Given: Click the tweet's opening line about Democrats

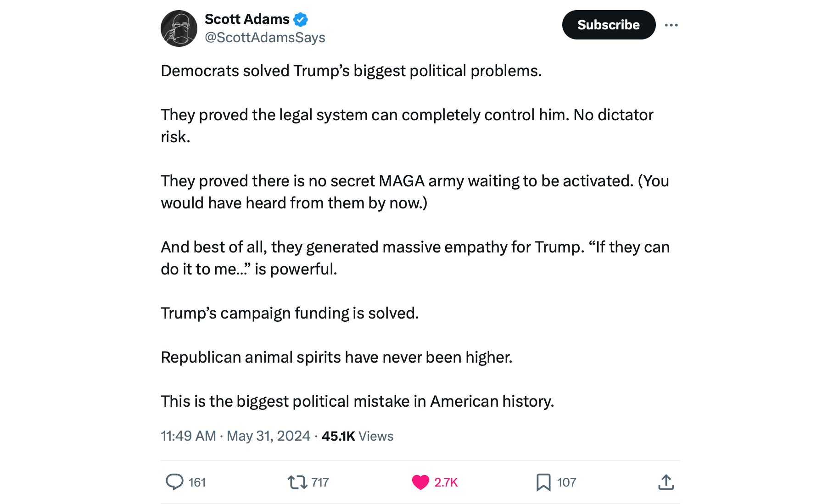Looking at the screenshot, I should (x=351, y=71).
